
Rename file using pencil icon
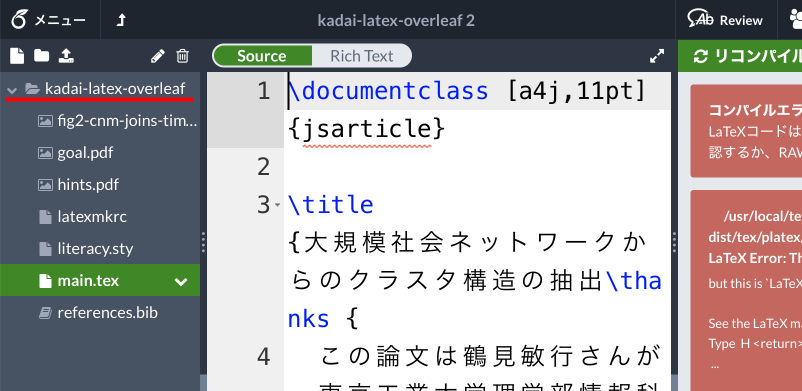[158, 56]
